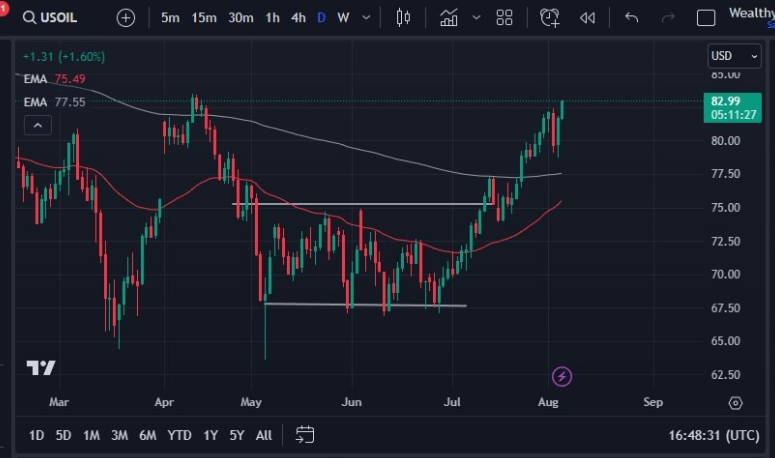Open the go-to-date calendar icon
The height and width of the screenshot is (458, 775).
pos(305,435)
